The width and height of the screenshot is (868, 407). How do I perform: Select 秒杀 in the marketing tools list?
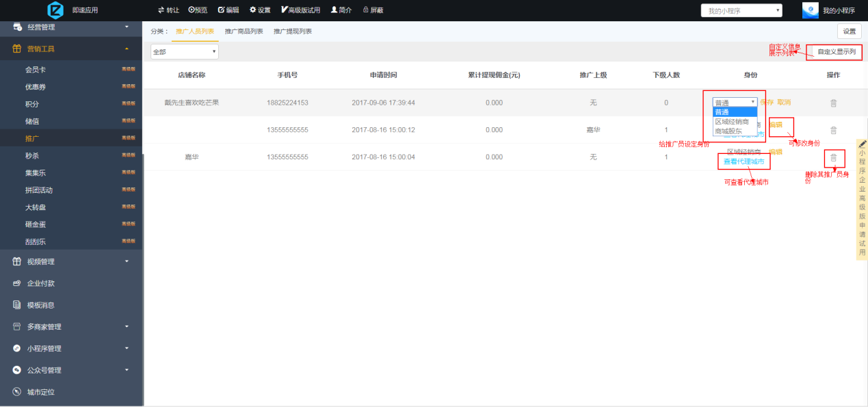[32, 155]
